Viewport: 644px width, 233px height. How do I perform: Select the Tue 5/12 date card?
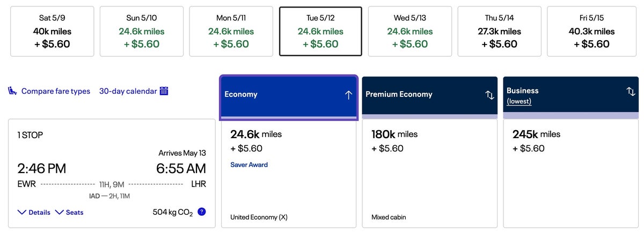[320, 31]
